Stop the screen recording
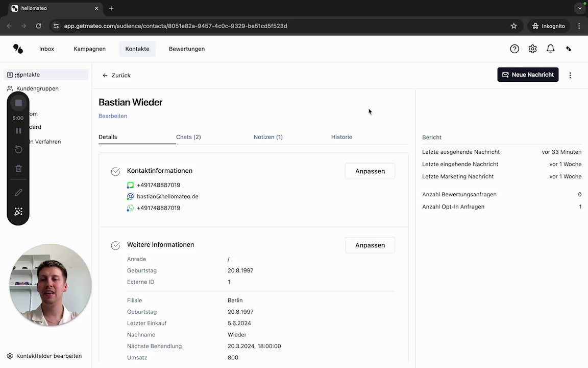588x368 pixels. pos(18,103)
